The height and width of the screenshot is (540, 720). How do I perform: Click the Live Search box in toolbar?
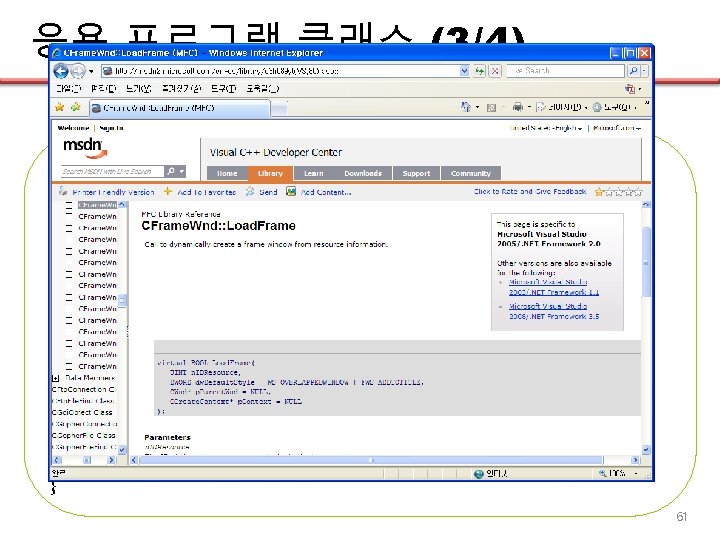pos(565,71)
